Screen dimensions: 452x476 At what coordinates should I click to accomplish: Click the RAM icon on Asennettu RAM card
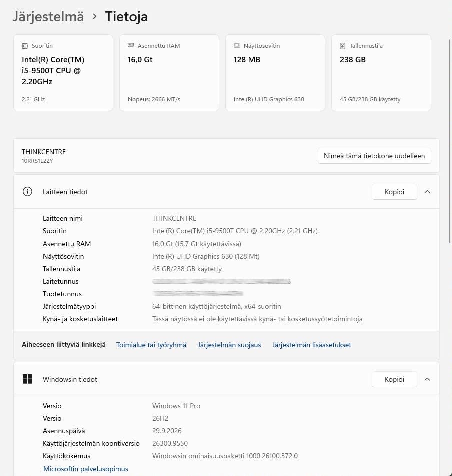click(x=131, y=45)
